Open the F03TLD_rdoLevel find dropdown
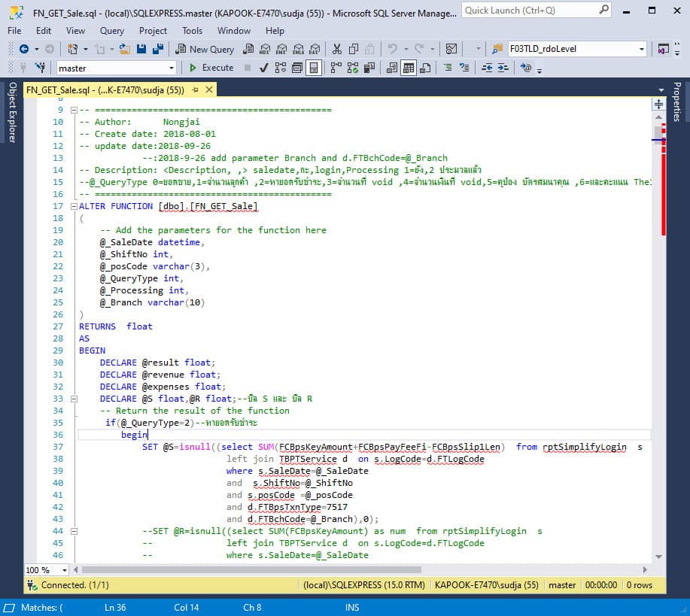Image resolution: width=690 pixels, height=616 pixels. click(x=642, y=50)
